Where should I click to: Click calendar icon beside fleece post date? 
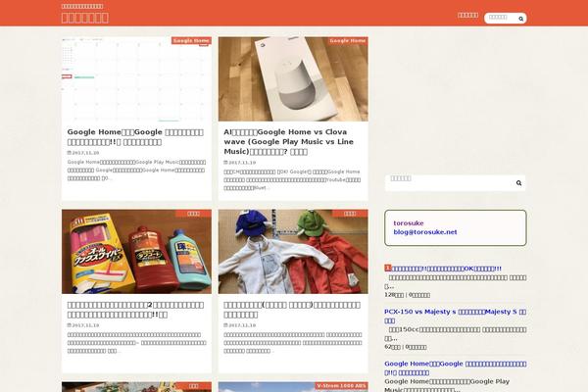(x=225, y=325)
